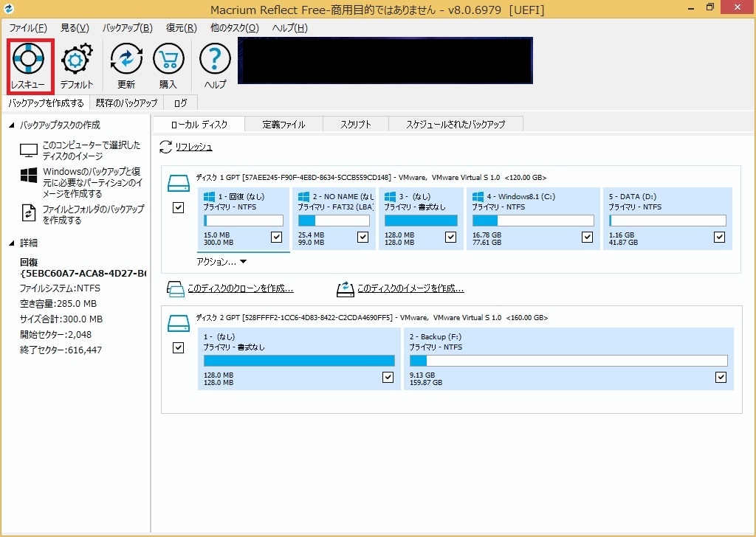Click the DATA (D:) usage bar
Image resolution: width=756 pixels, height=537 pixels.
point(667,221)
